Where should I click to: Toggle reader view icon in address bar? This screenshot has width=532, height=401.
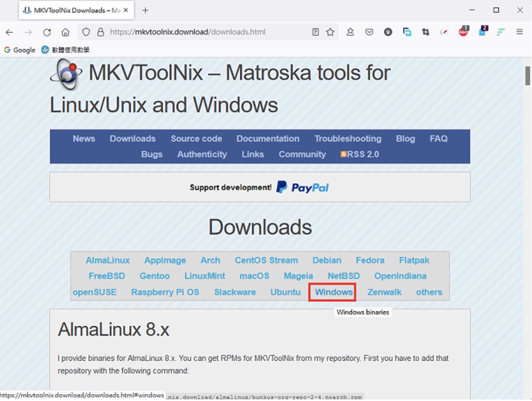[x=315, y=32]
